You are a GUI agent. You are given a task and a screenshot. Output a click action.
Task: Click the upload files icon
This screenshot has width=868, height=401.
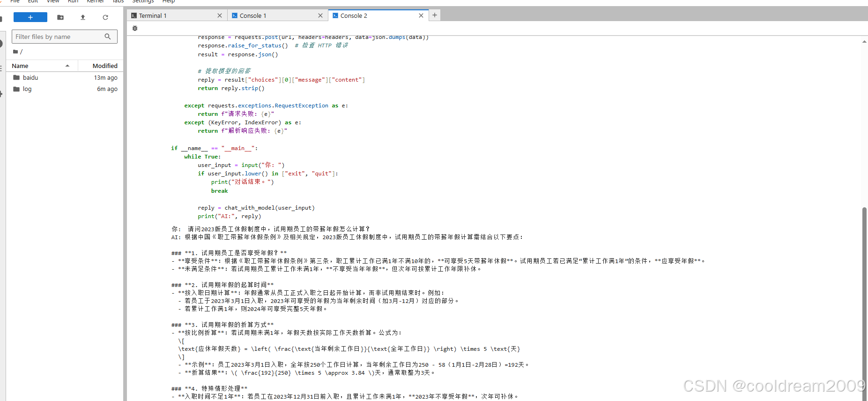[x=83, y=17]
